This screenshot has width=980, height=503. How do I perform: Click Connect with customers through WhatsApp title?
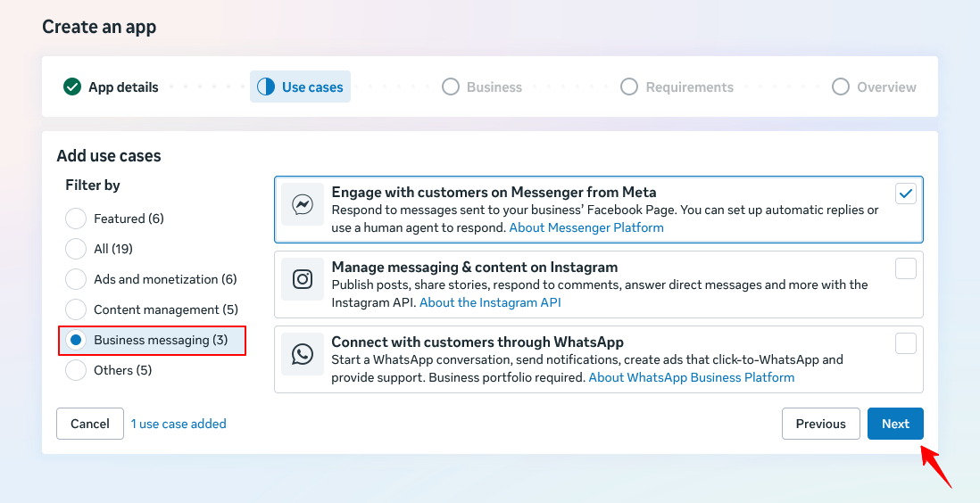[x=478, y=342]
